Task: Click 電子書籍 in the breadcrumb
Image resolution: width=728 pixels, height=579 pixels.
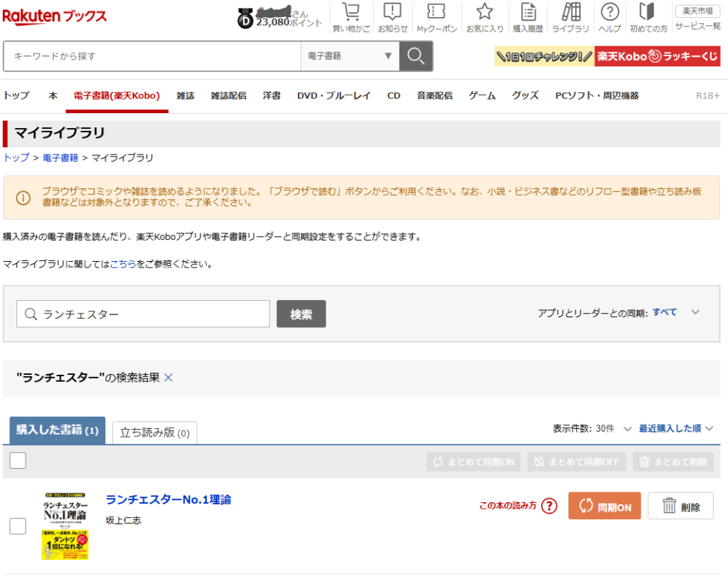Action: coord(60,158)
